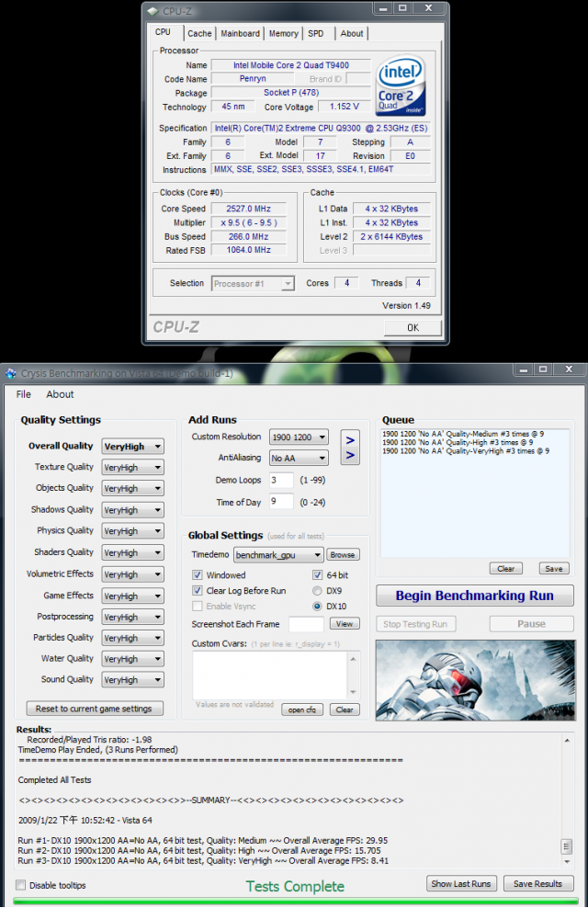The image size is (588, 908).
Task: Expand the Custom Resolution dropdown
Action: click(x=300, y=437)
